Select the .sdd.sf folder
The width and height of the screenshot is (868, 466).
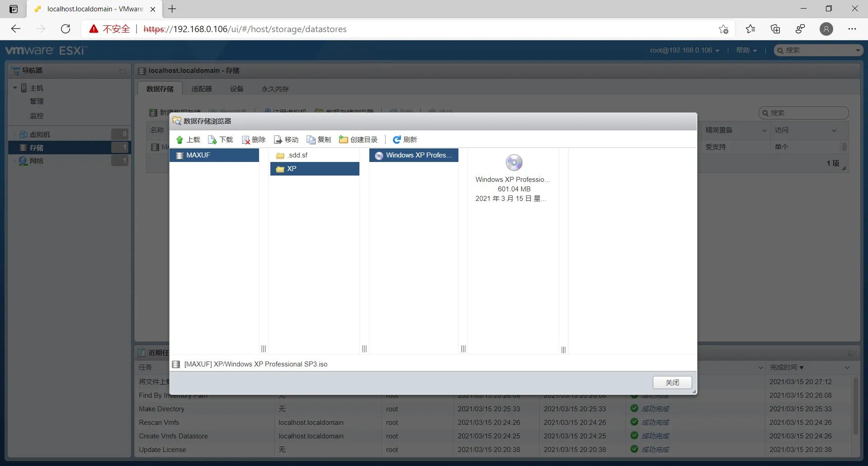click(x=297, y=155)
